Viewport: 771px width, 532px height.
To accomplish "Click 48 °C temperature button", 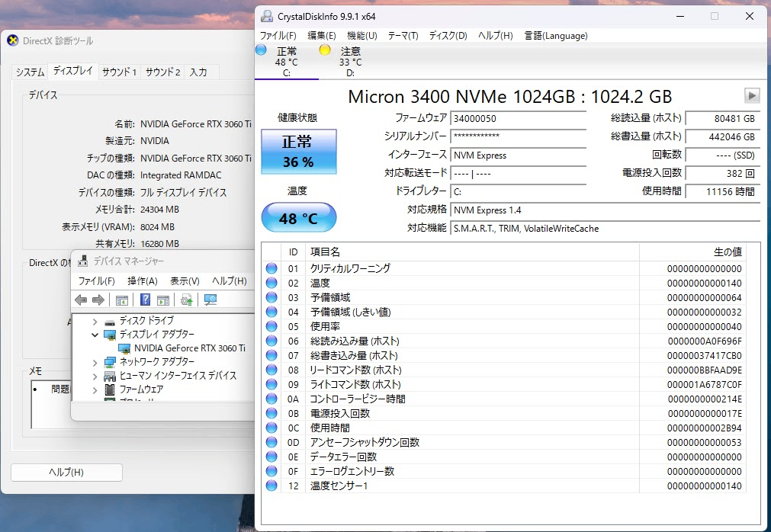I will pos(298,218).
